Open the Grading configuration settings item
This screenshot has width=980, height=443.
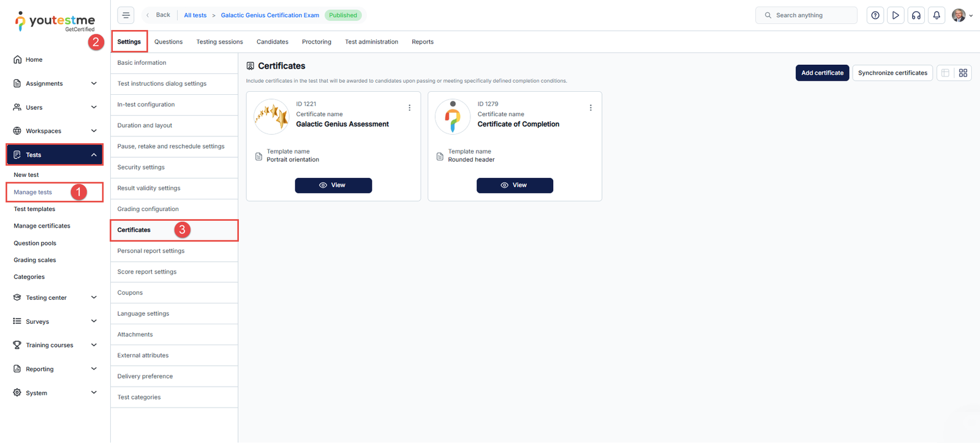coord(148,209)
